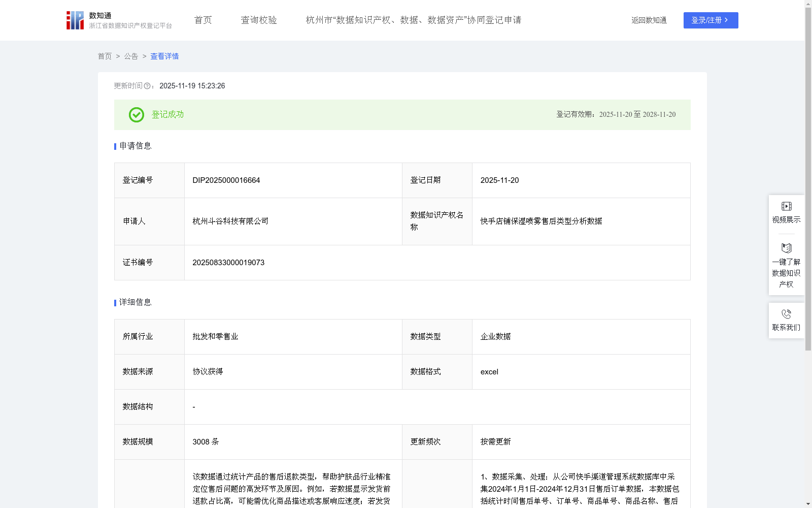Click the 联系我们 phone icon
Screen dimensions: 812x508
[786, 313]
